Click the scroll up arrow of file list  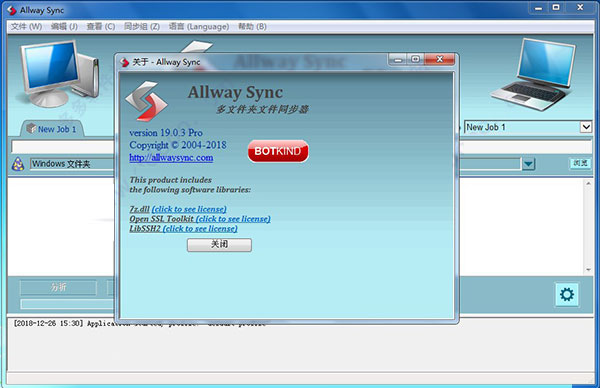click(588, 184)
